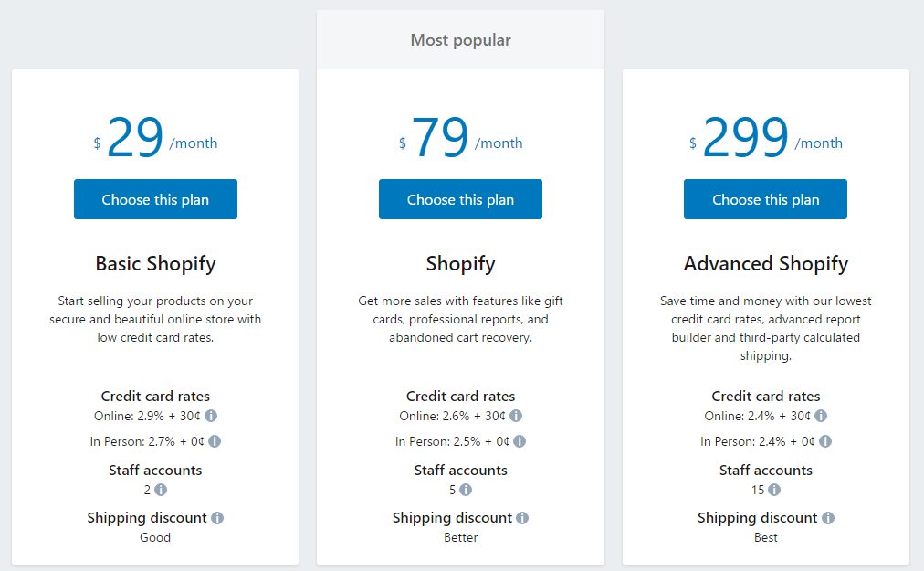Click info icon beside Basic Shopify online rate

pyautogui.click(x=211, y=416)
